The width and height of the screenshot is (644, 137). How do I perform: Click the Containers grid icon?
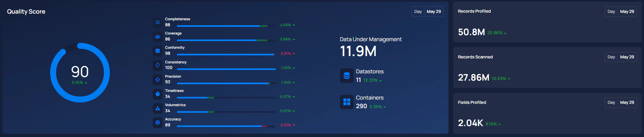347,102
